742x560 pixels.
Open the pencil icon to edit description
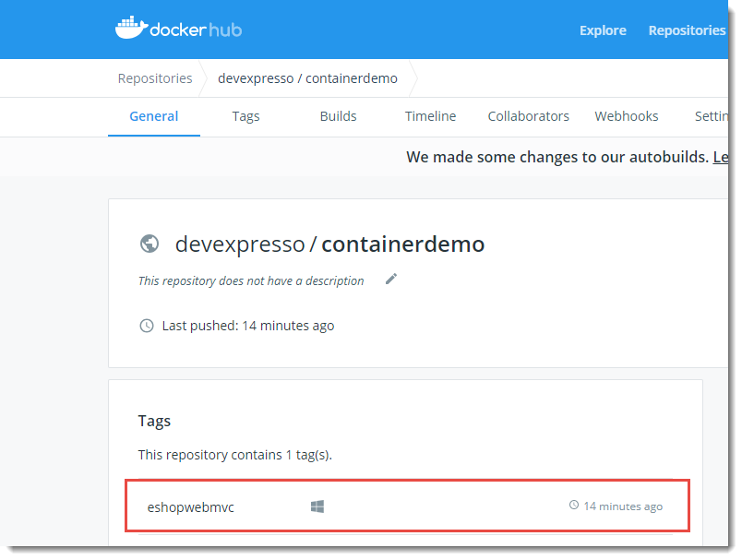tap(391, 280)
